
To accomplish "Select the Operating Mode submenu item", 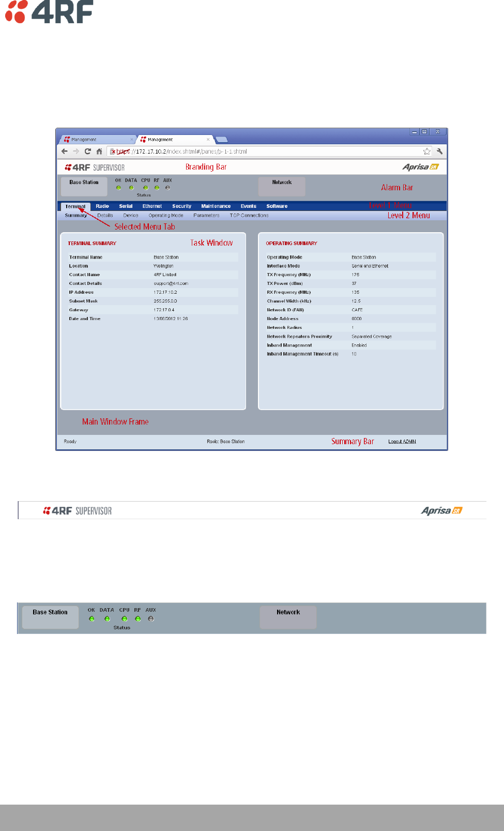I will click(x=166, y=216).
